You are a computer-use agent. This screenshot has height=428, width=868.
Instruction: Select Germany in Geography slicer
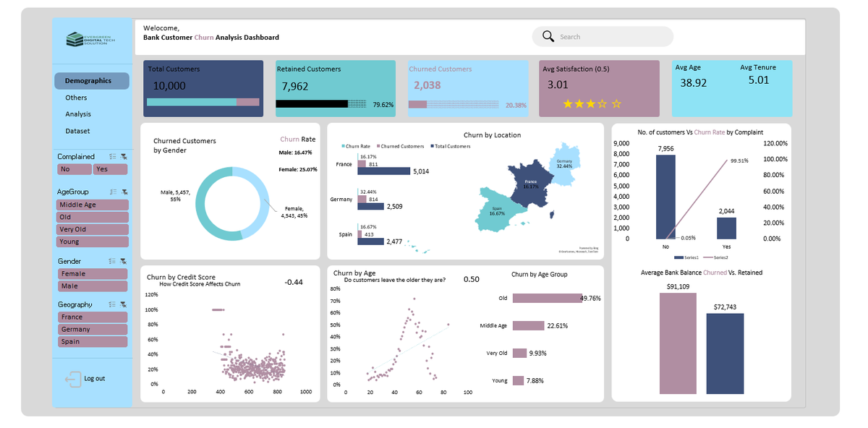[93, 329]
